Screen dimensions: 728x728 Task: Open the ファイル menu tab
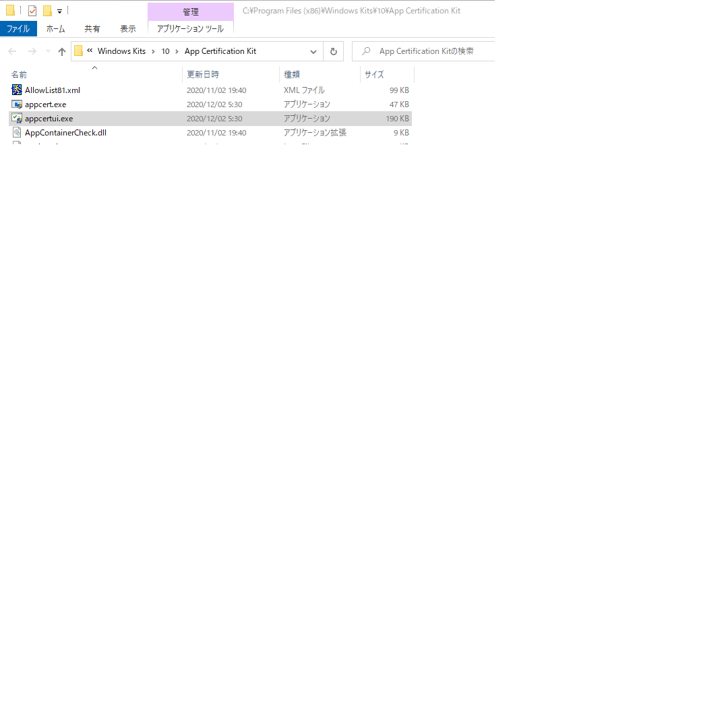click(x=18, y=29)
